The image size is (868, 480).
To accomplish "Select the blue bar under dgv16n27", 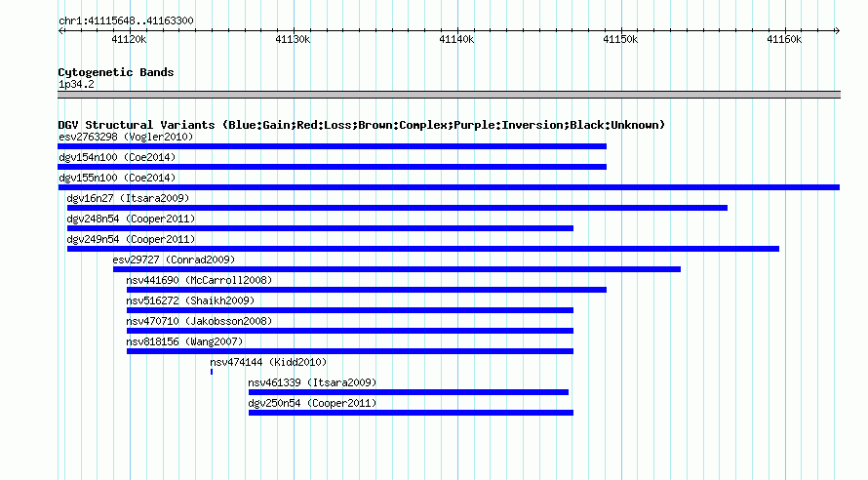I will (397, 208).
